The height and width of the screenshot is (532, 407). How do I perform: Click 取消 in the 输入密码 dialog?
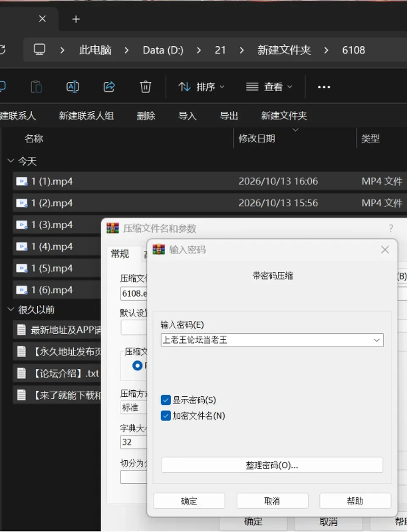click(x=272, y=501)
